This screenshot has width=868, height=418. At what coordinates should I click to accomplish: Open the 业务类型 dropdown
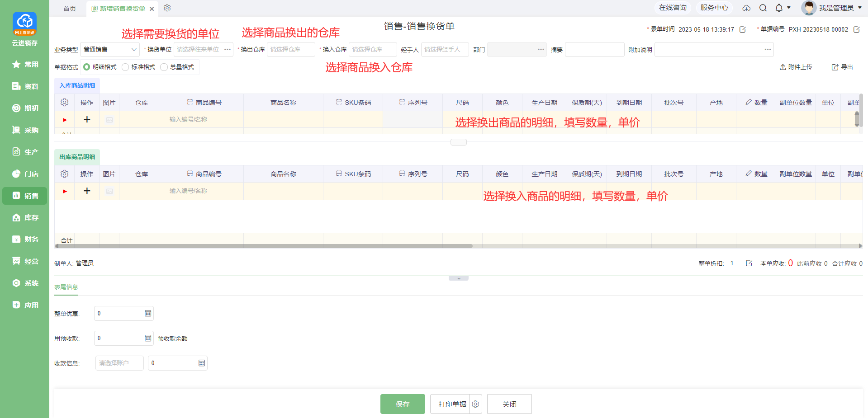tap(110, 49)
